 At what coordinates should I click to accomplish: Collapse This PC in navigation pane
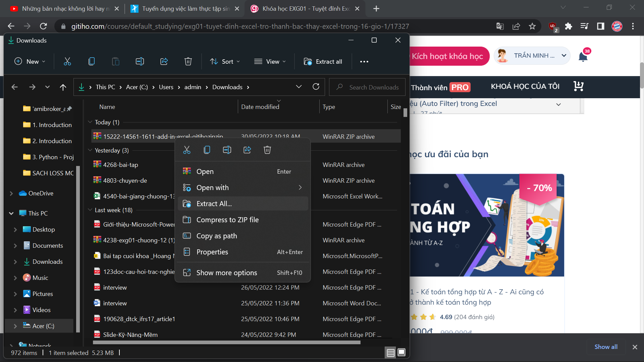[11, 213]
